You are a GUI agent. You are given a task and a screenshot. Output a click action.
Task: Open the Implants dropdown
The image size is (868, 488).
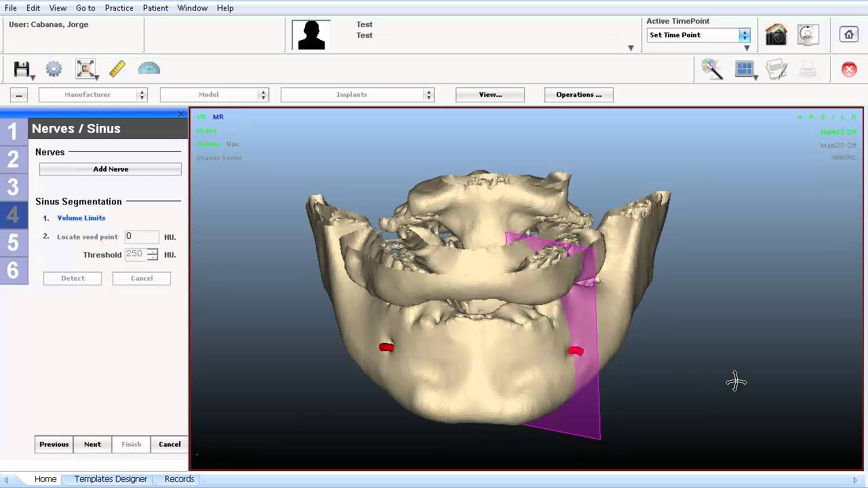click(x=357, y=95)
